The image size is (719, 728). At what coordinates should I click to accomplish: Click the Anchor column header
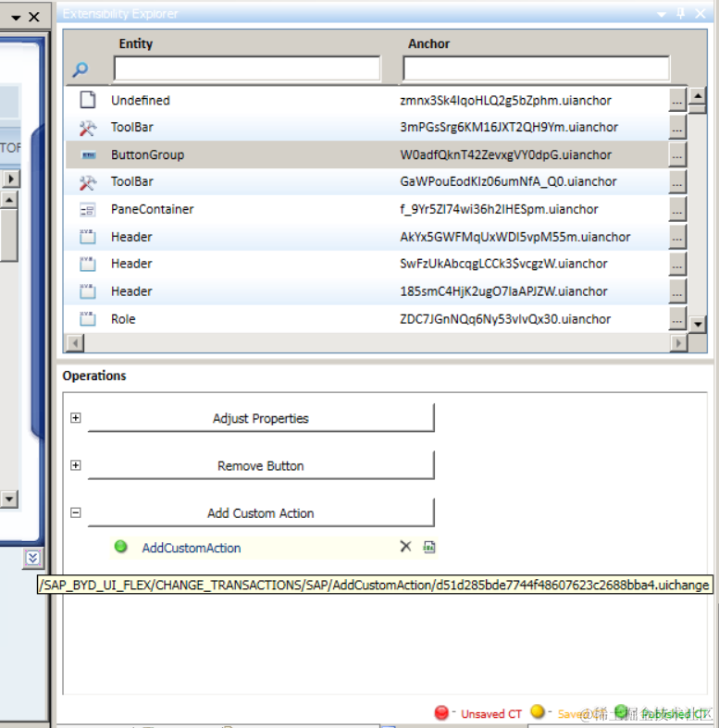pyautogui.click(x=428, y=43)
